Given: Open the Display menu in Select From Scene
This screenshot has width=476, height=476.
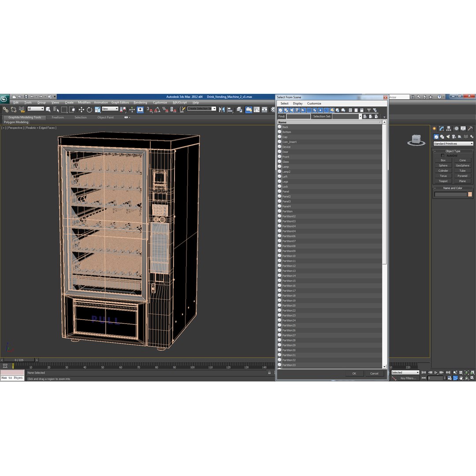Looking at the screenshot, I should tap(297, 104).
